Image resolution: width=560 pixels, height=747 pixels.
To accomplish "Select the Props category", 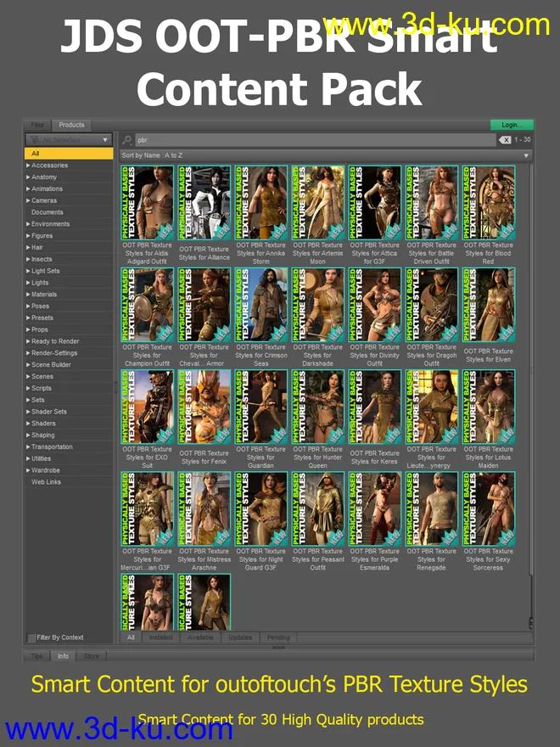I will (40, 329).
